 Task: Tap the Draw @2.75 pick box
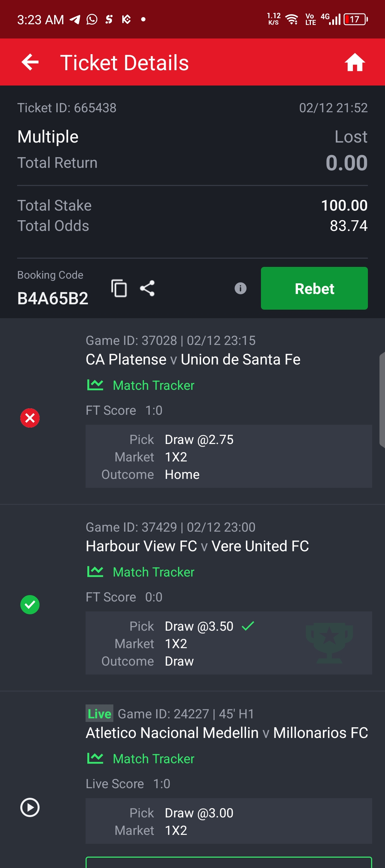(x=229, y=456)
